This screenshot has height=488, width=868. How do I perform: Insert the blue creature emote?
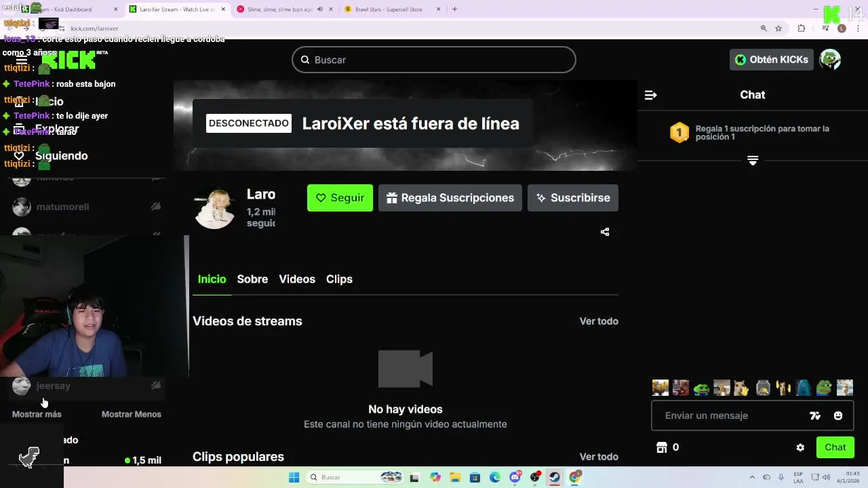[x=804, y=388]
